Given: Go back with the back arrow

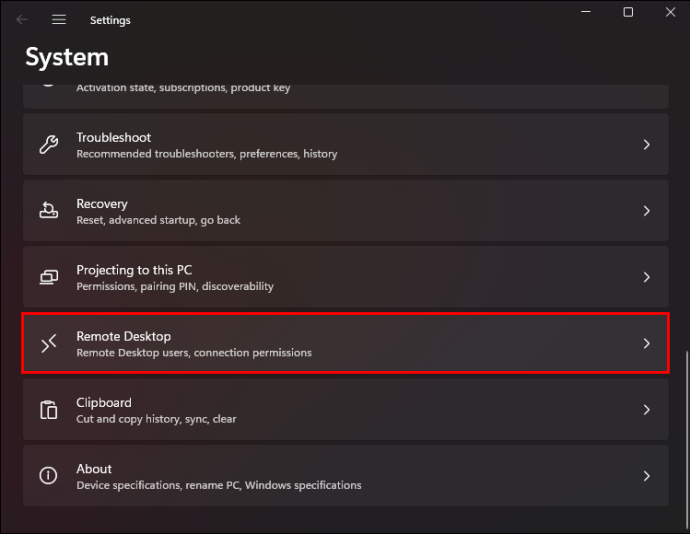Looking at the screenshot, I should pyautogui.click(x=22, y=20).
